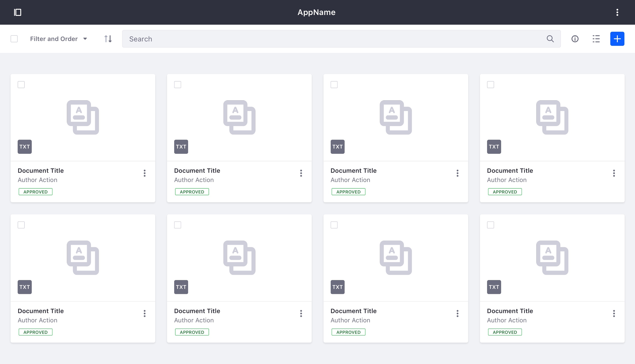The height and width of the screenshot is (364, 635).
Task: Reverse the sort direction arrows
Action: click(x=108, y=39)
